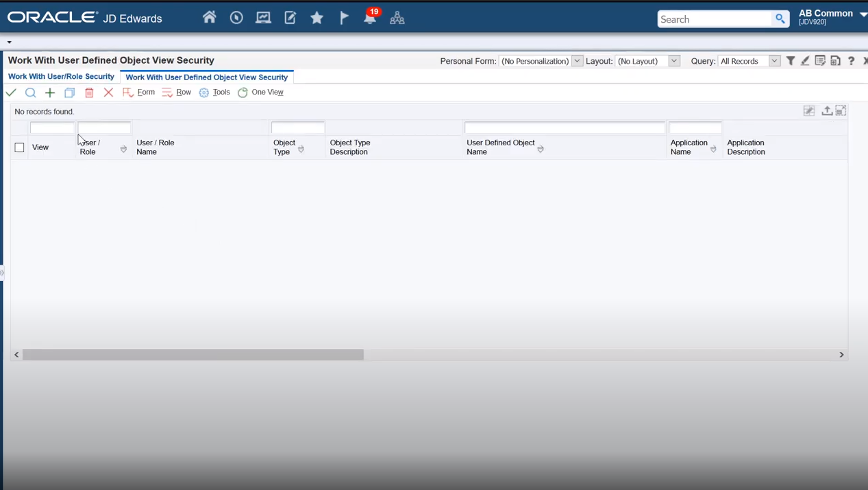
Task: Click the pencil edit icon near Query
Action: (805, 61)
